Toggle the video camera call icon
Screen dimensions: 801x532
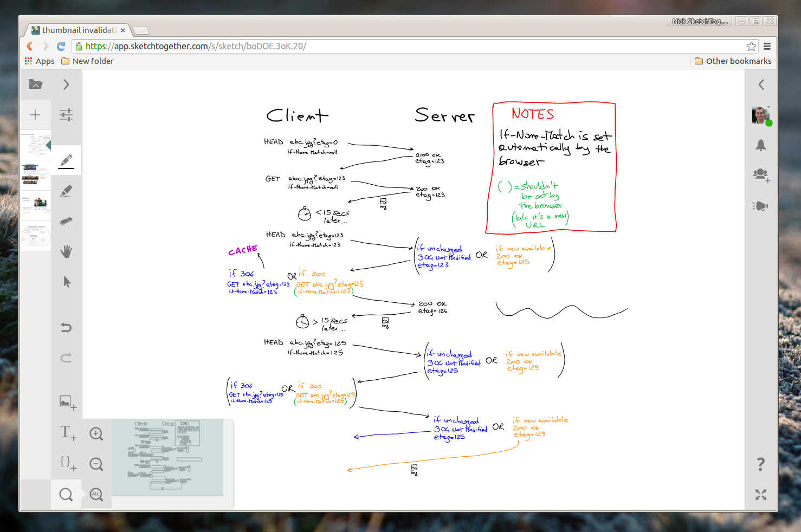(760, 206)
